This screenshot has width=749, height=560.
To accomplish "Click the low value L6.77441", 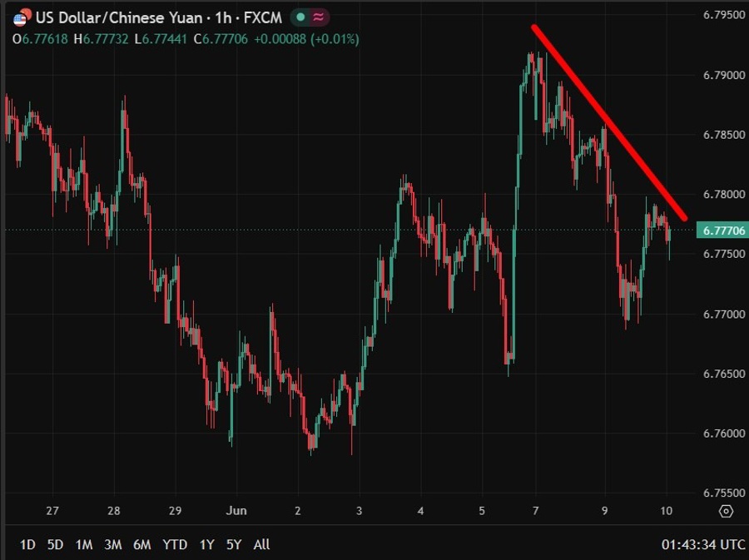I will tap(161, 39).
